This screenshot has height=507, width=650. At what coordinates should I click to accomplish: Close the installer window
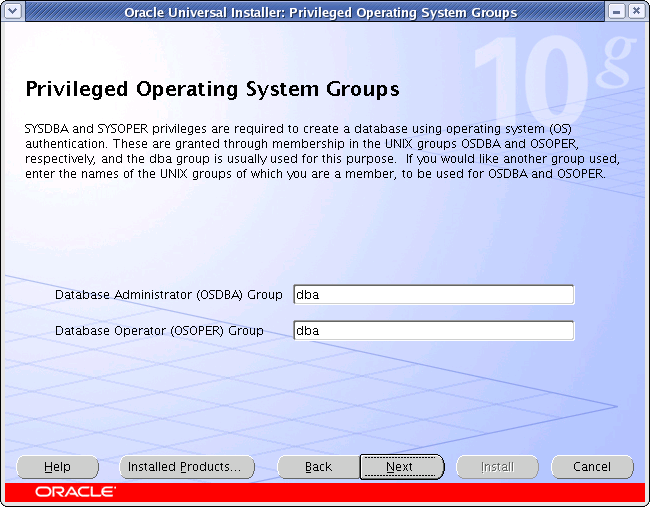[x=636, y=11]
